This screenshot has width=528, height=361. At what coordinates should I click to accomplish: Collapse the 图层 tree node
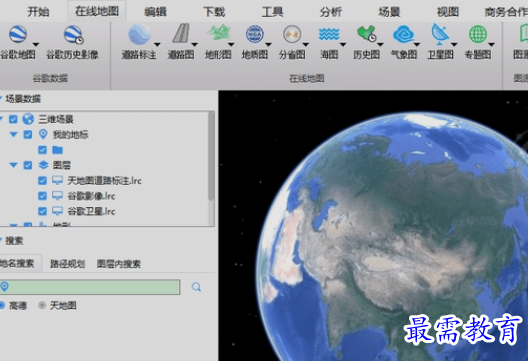[x=13, y=165]
